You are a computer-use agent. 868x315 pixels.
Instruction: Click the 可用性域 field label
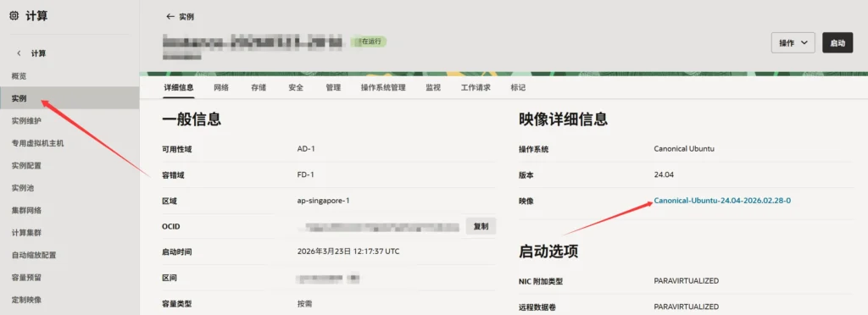click(177, 149)
